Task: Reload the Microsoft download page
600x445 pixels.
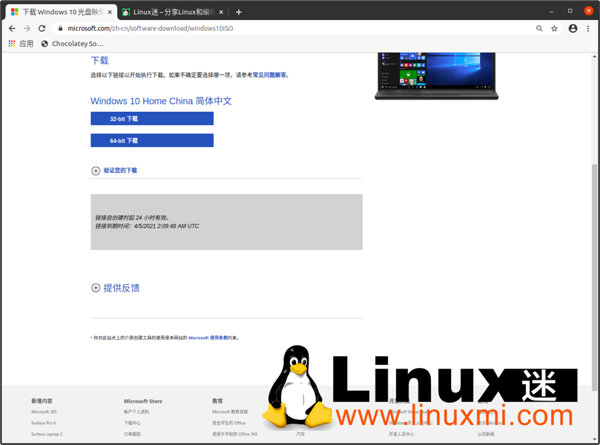Action: (42, 28)
